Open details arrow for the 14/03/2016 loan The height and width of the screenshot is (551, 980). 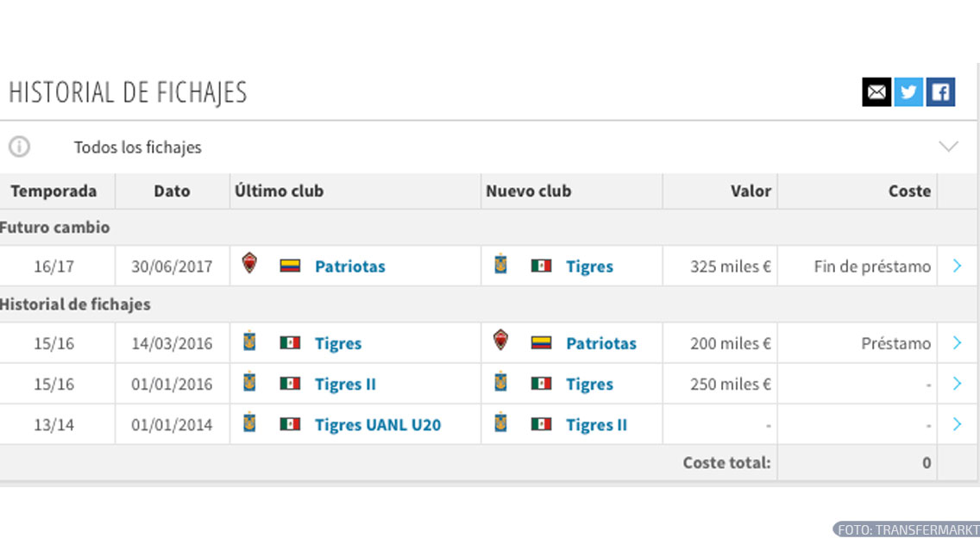pos(957,343)
